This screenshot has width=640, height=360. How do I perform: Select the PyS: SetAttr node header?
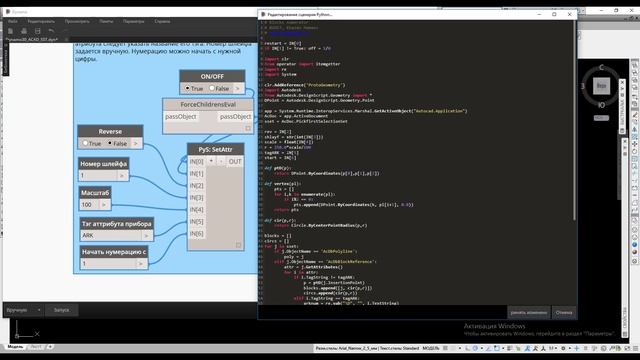pyautogui.click(x=216, y=149)
